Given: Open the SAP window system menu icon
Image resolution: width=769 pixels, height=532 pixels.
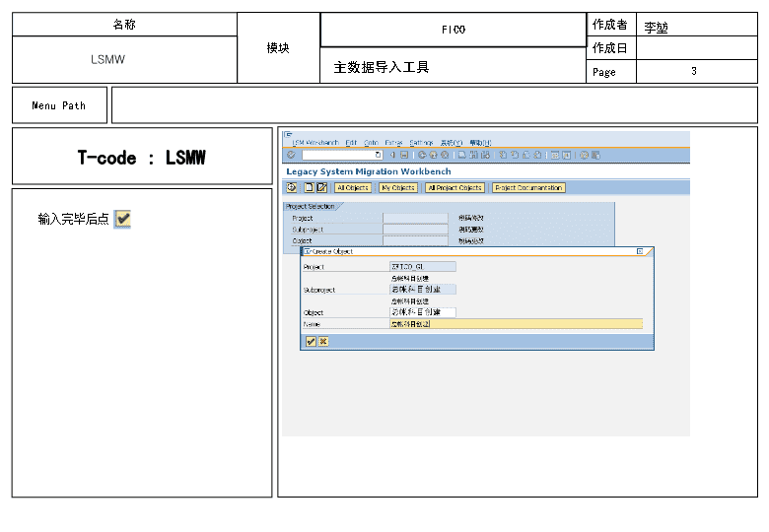Looking at the screenshot, I should click(x=288, y=134).
